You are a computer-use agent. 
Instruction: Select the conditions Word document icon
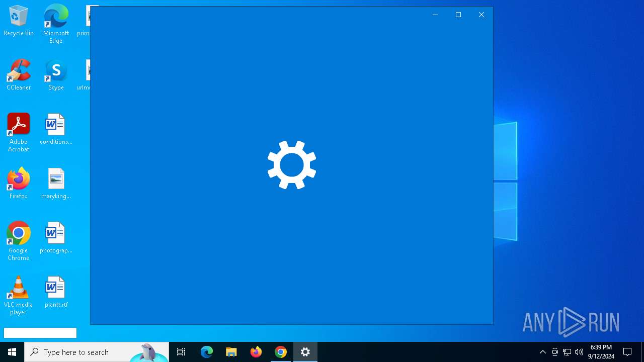tap(56, 129)
